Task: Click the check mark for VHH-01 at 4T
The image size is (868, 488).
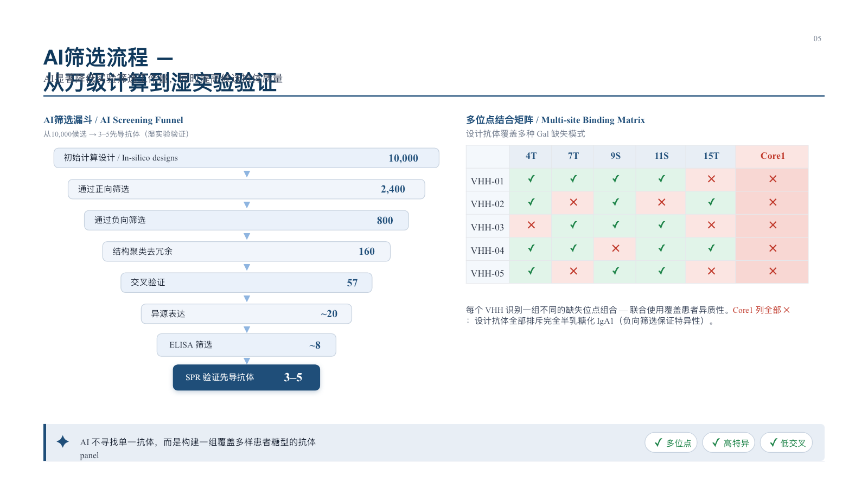Action: [x=531, y=179]
